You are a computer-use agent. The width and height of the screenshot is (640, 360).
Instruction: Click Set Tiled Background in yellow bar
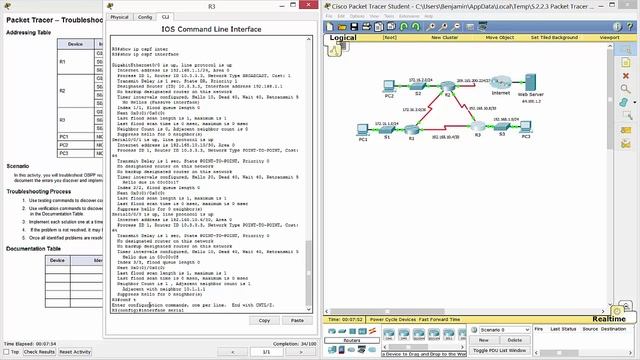point(554,37)
